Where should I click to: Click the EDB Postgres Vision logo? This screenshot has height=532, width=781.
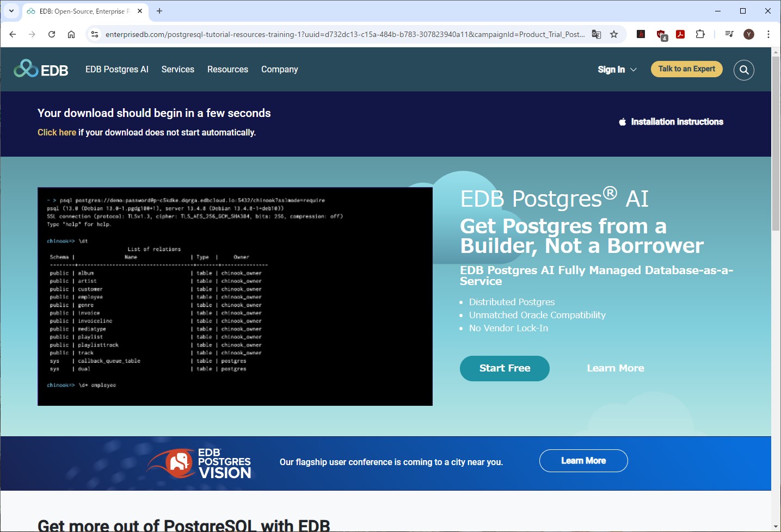point(198,463)
